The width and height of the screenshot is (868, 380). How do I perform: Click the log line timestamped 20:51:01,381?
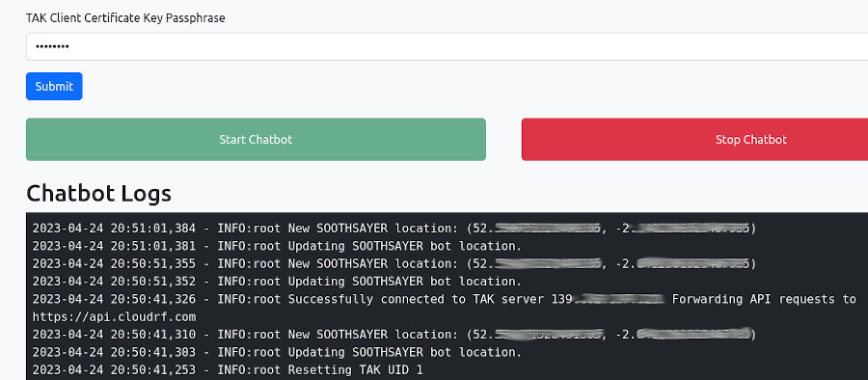pyautogui.click(x=277, y=246)
